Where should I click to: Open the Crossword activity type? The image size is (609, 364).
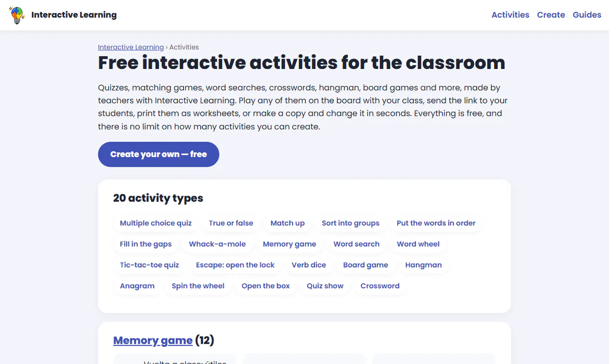click(x=380, y=286)
